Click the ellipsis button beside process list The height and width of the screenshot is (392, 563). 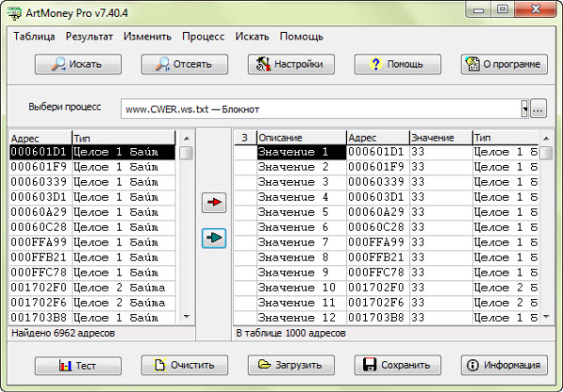click(538, 109)
